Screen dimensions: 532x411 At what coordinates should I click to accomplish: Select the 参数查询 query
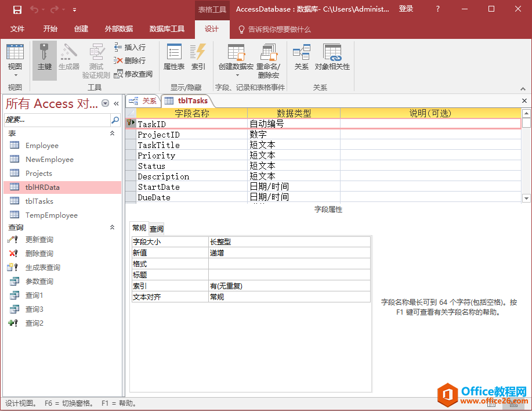63,282
